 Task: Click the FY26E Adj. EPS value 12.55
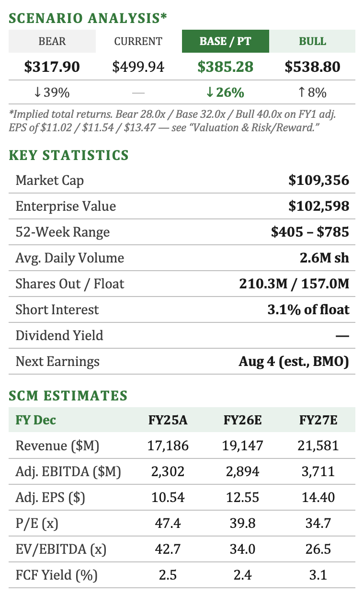[x=243, y=498]
